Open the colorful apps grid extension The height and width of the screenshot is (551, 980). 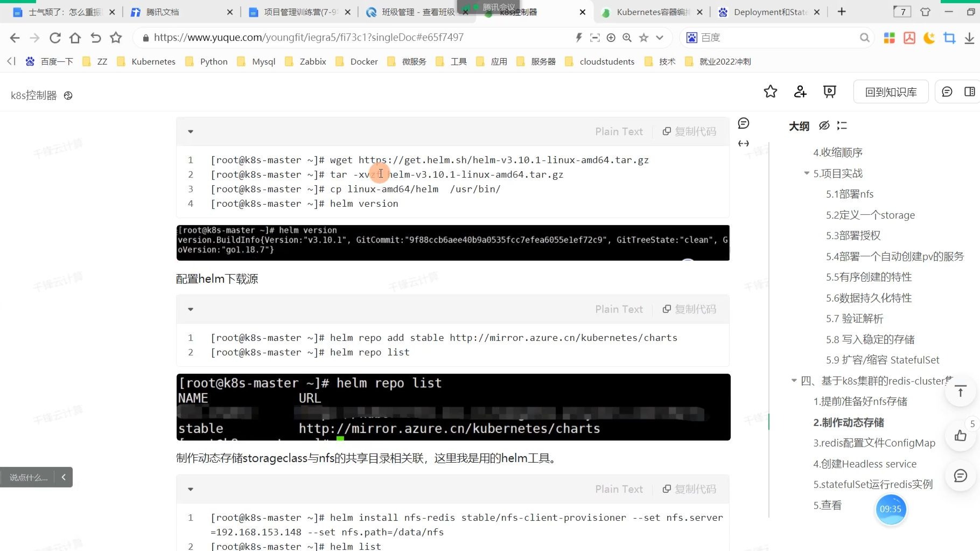tap(889, 38)
